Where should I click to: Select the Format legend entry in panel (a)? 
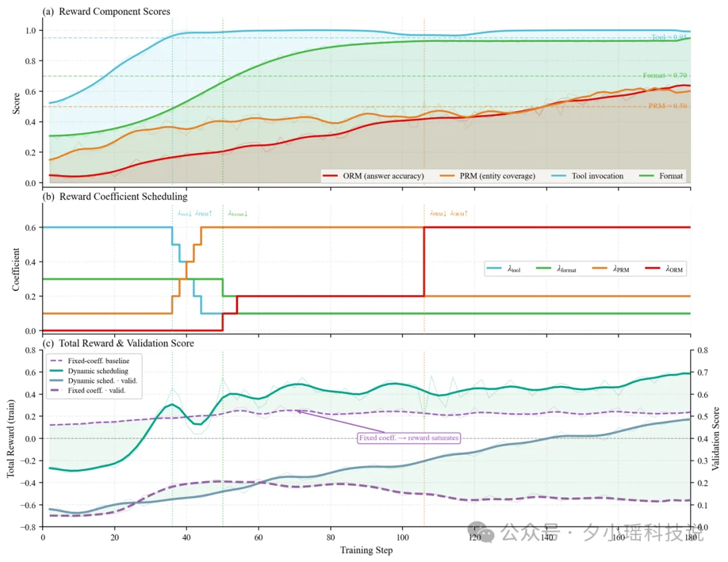[x=667, y=176]
